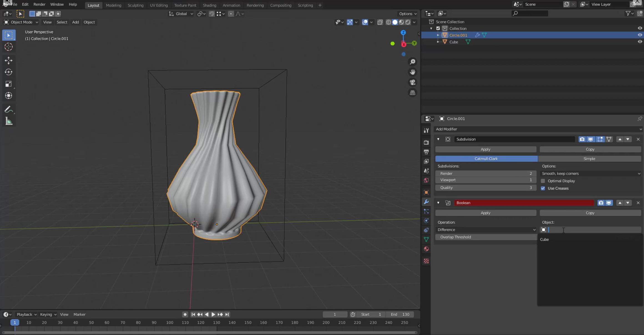644x335 pixels.
Task: Apply the Boolean modifier
Action: pyautogui.click(x=485, y=213)
